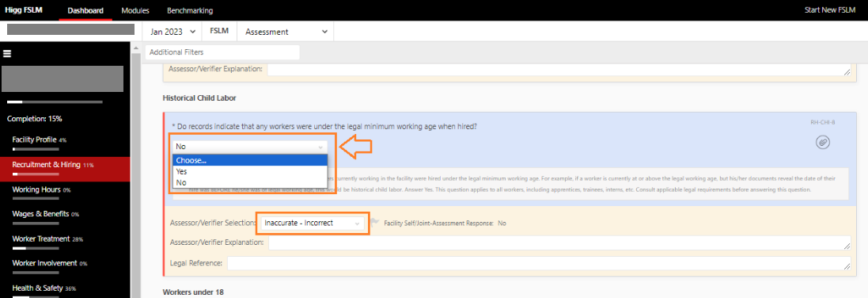Open the hamburger sidebar menu
The image size is (868, 298).
(x=8, y=54)
